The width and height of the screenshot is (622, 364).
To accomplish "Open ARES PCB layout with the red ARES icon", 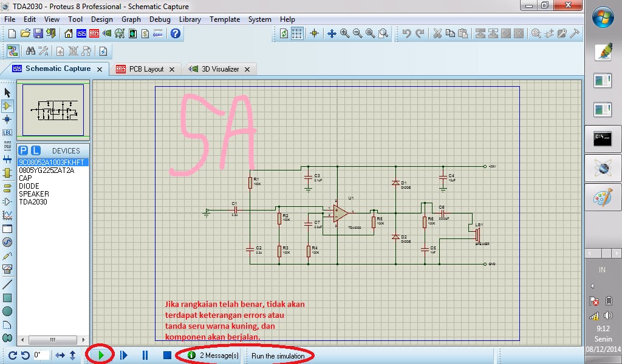I will coord(94,33).
